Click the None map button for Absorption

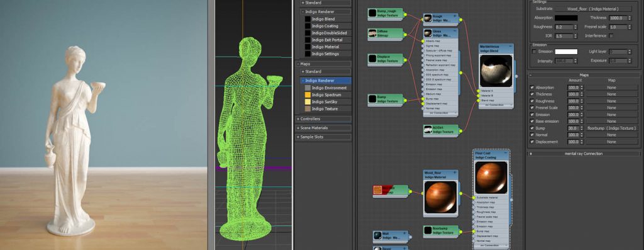point(611,88)
